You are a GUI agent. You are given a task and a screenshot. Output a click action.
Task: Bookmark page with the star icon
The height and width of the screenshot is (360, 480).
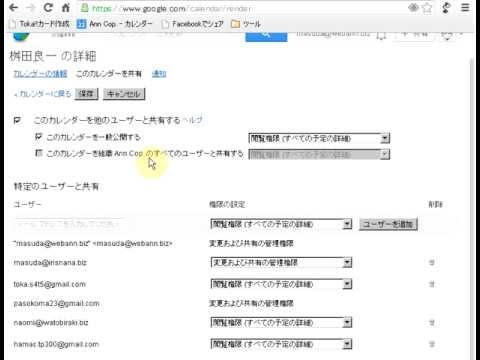coord(427,8)
